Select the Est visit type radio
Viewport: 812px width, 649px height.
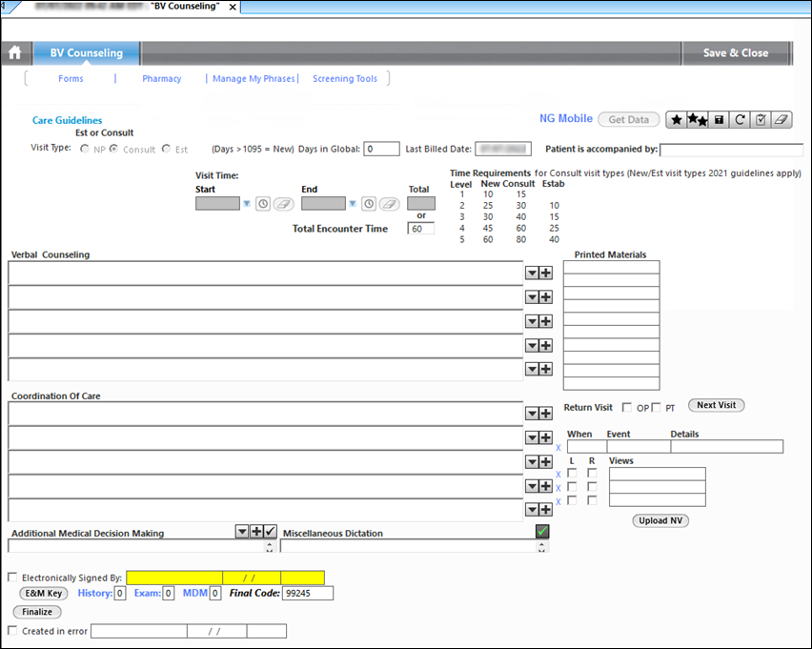click(166, 149)
